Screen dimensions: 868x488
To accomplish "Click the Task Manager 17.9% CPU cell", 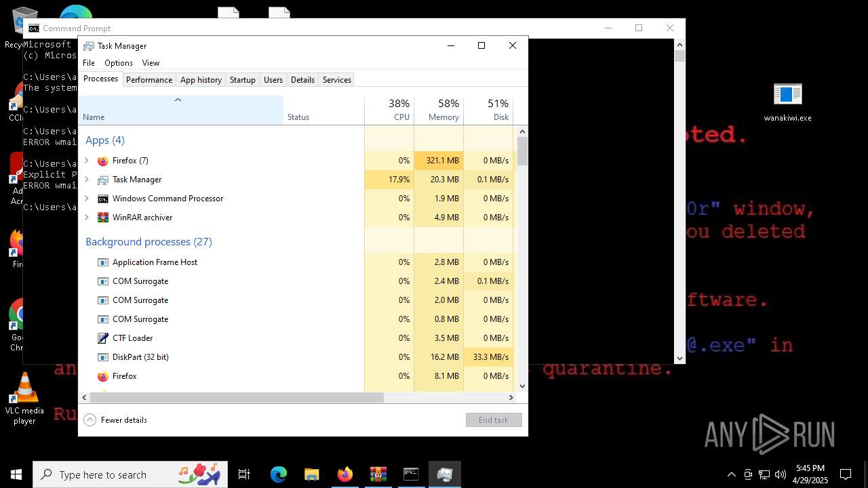I will pos(389,180).
